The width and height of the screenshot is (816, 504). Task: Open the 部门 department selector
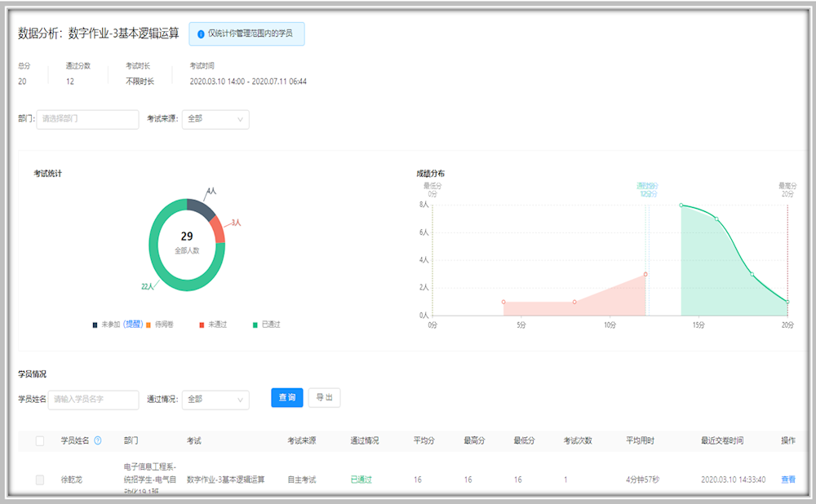point(89,119)
